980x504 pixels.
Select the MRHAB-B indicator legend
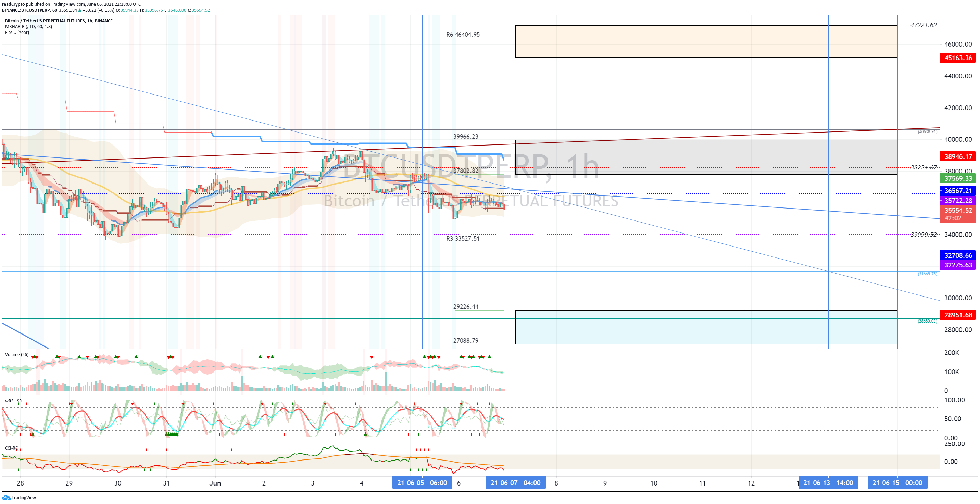tap(28, 27)
